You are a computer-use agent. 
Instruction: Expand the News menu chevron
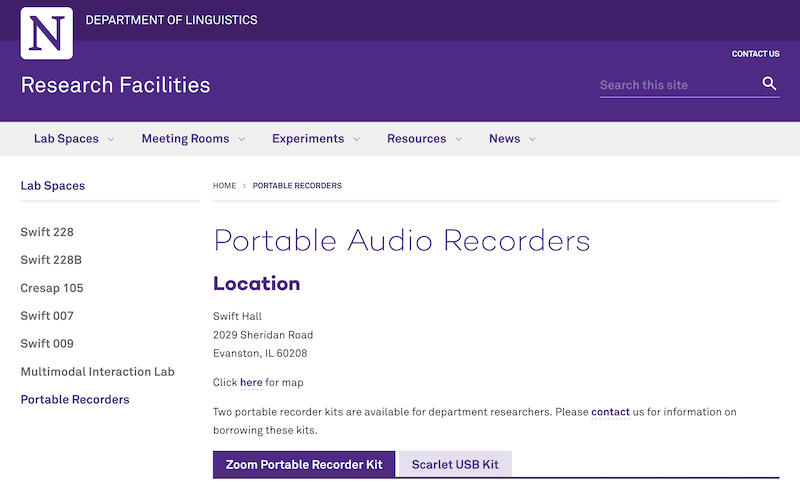[x=533, y=139]
